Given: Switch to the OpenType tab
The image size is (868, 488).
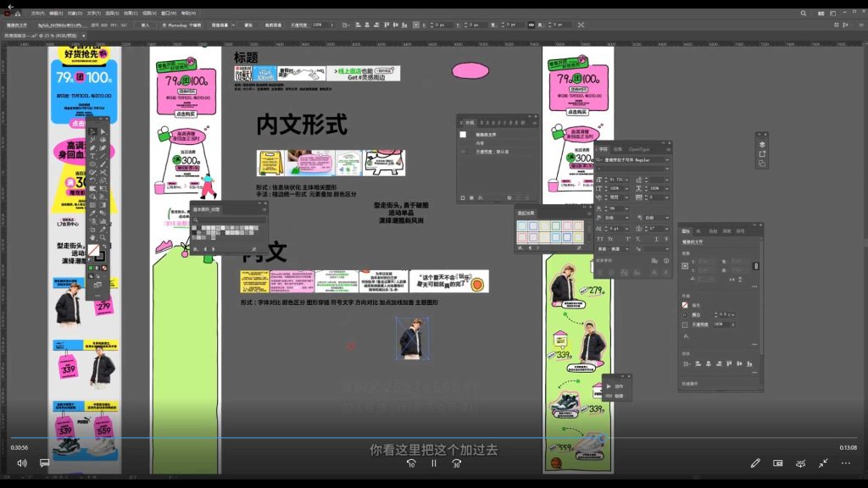Looking at the screenshot, I should 638,149.
